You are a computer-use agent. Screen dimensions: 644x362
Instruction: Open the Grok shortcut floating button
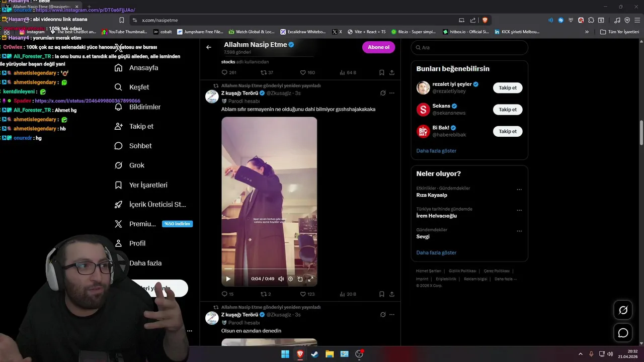click(x=623, y=310)
